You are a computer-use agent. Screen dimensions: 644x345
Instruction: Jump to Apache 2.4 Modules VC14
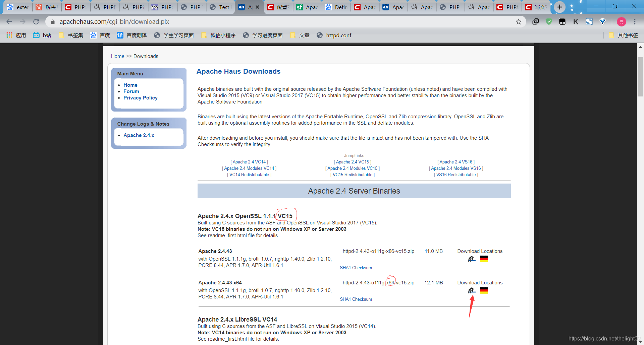(x=249, y=168)
